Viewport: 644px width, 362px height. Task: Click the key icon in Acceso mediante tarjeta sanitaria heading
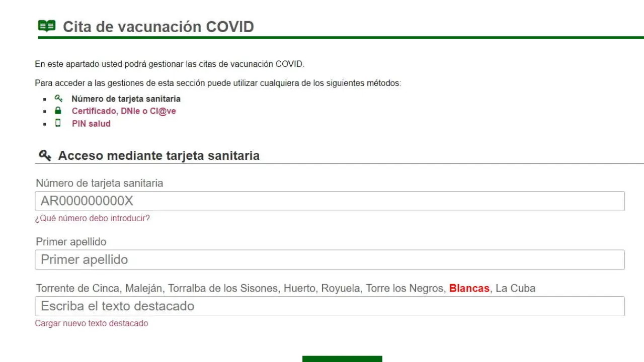[x=45, y=155]
